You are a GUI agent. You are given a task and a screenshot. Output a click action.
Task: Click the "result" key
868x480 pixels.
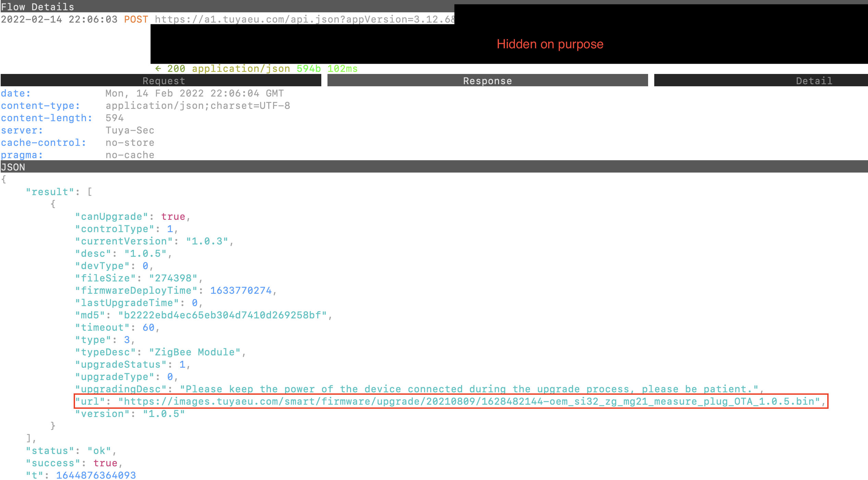point(50,192)
